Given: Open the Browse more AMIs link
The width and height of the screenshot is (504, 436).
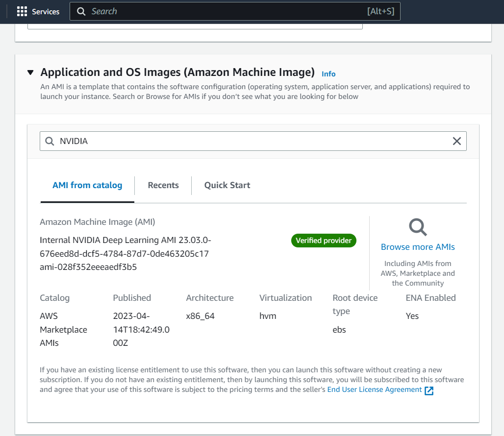Looking at the screenshot, I should (x=418, y=247).
